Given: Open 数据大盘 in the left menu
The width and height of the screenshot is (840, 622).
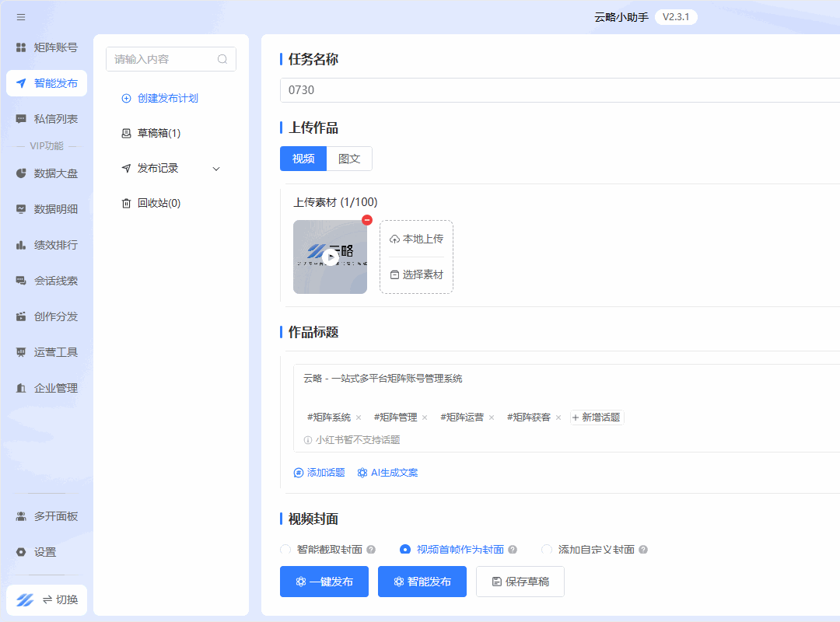Looking at the screenshot, I should (x=47, y=173).
